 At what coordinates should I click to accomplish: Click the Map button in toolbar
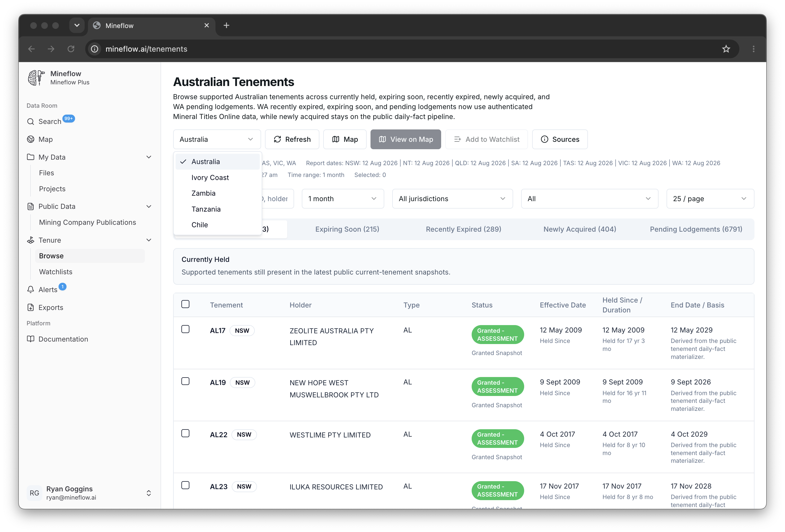(x=344, y=139)
